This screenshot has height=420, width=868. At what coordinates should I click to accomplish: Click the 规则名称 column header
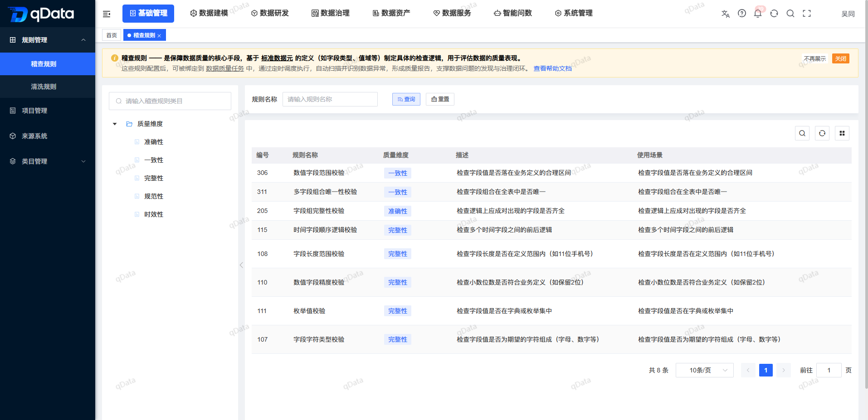tap(305, 155)
